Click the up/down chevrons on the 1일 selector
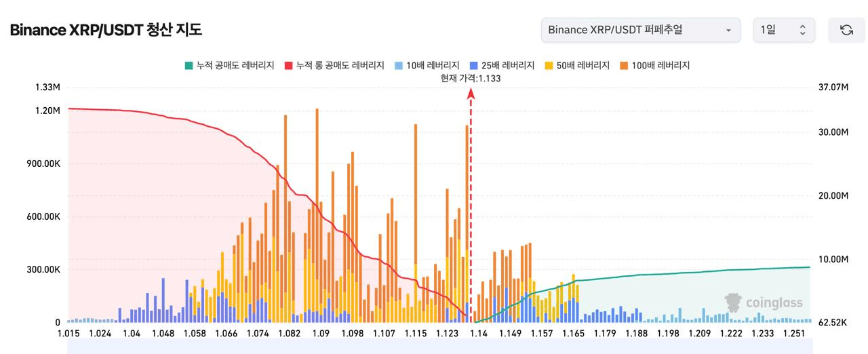The width and height of the screenshot is (868, 354). (x=803, y=31)
